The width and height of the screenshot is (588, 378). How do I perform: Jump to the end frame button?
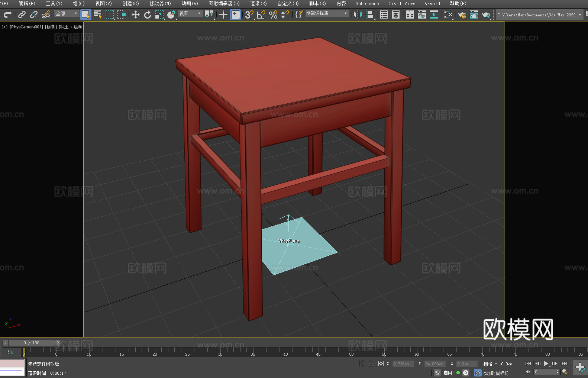tap(565, 364)
